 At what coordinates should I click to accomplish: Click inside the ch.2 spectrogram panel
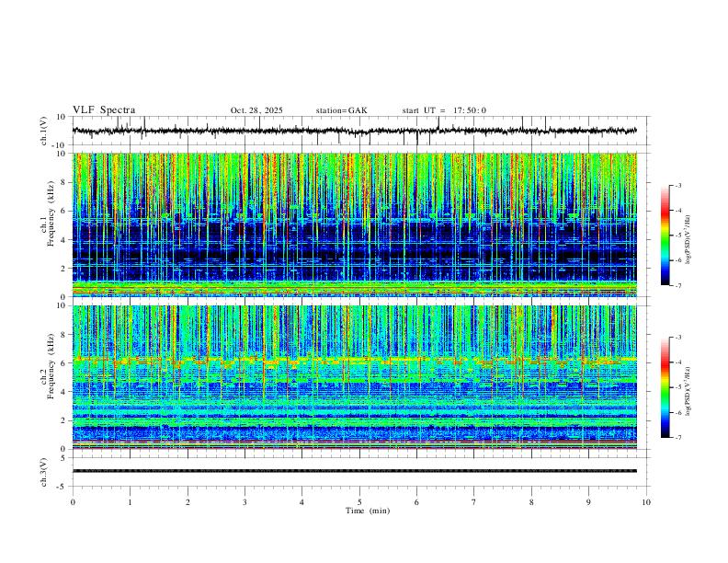coord(355,377)
